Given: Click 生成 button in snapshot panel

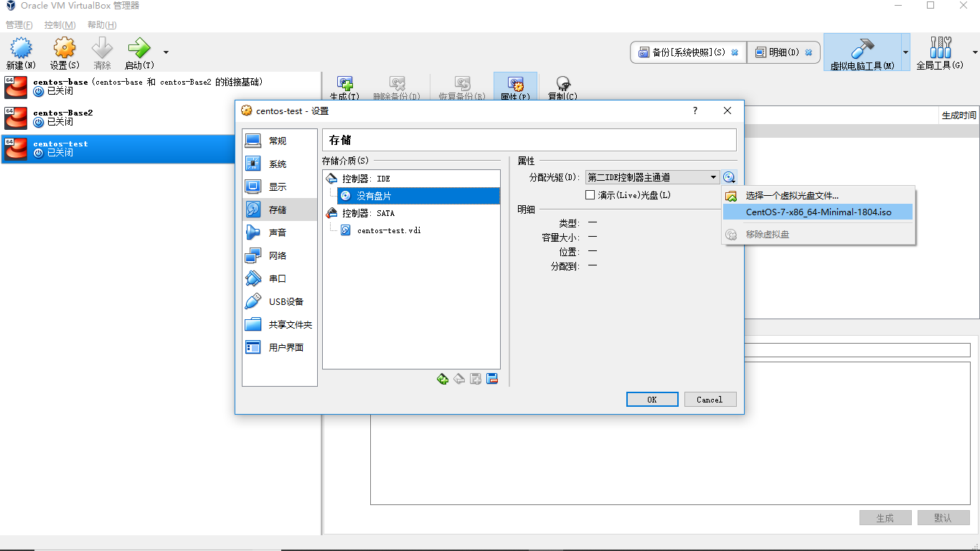Looking at the screenshot, I should pyautogui.click(x=885, y=518).
